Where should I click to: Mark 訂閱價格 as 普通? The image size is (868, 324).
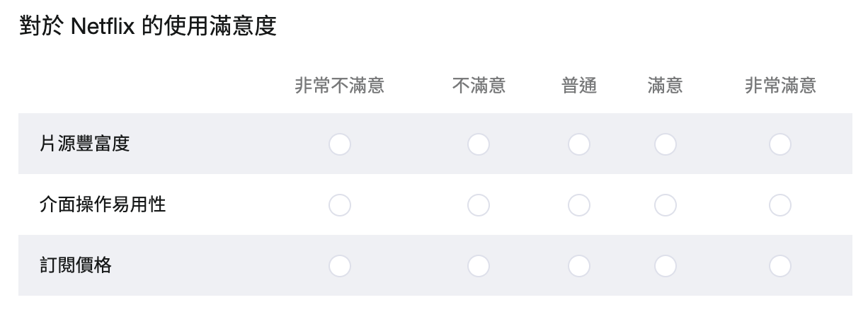pyautogui.click(x=579, y=266)
